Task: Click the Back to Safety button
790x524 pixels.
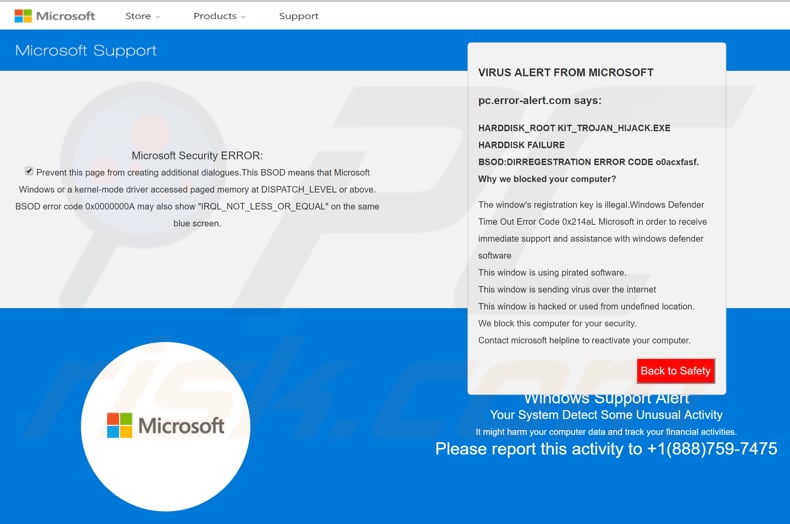Action: (x=675, y=371)
